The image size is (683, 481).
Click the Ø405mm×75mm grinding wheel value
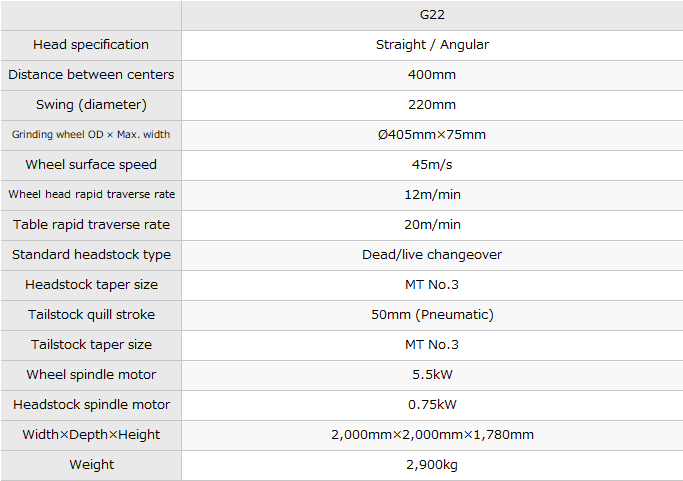pos(432,135)
